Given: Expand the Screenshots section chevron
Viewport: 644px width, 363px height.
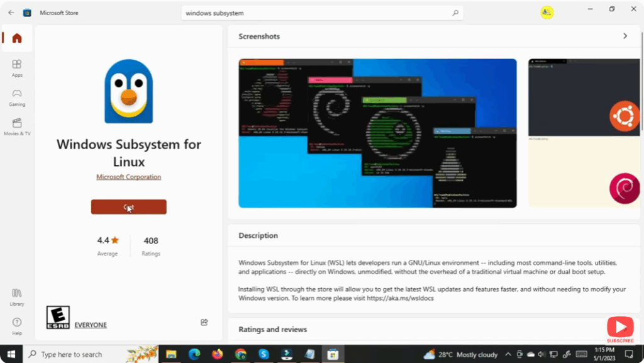Looking at the screenshot, I should tap(625, 36).
